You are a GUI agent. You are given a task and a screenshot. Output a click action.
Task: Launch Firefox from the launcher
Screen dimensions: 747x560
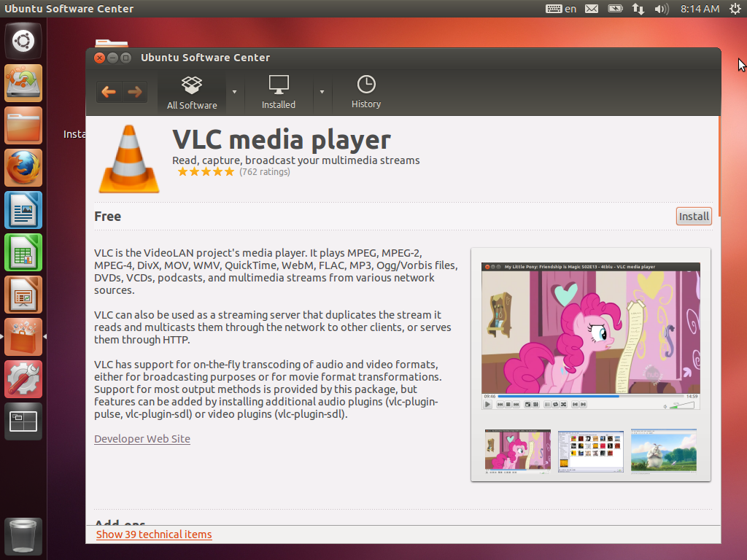[x=23, y=168]
